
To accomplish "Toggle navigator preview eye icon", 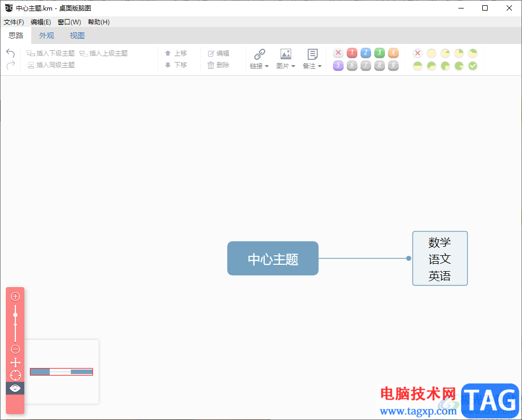I will tap(15, 388).
